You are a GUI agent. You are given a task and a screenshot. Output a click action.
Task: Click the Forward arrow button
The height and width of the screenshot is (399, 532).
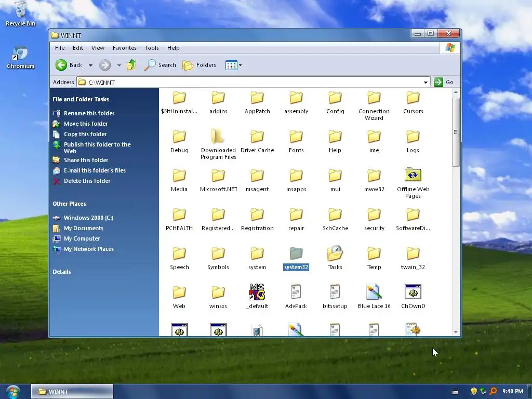[x=105, y=65]
